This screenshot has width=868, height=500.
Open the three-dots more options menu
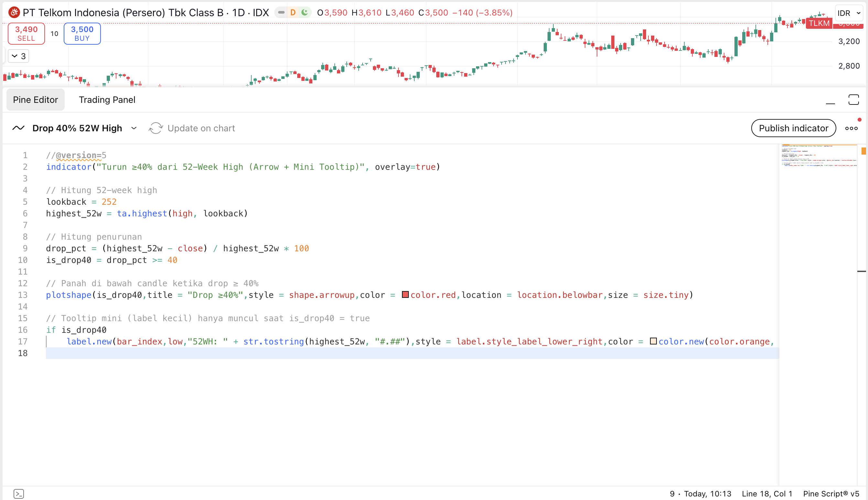(851, 128)
